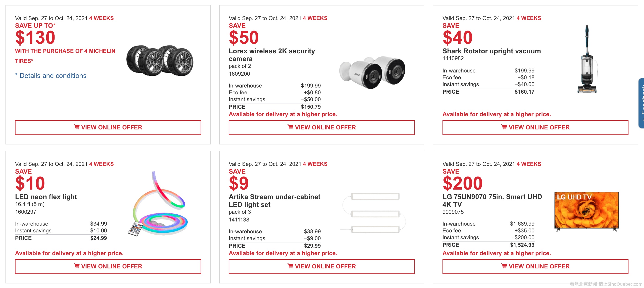Click the LG 75UN9070 Smart TV title
This screenshot has width=644, height=288.
pyautogui.click(x=492, y=201)
